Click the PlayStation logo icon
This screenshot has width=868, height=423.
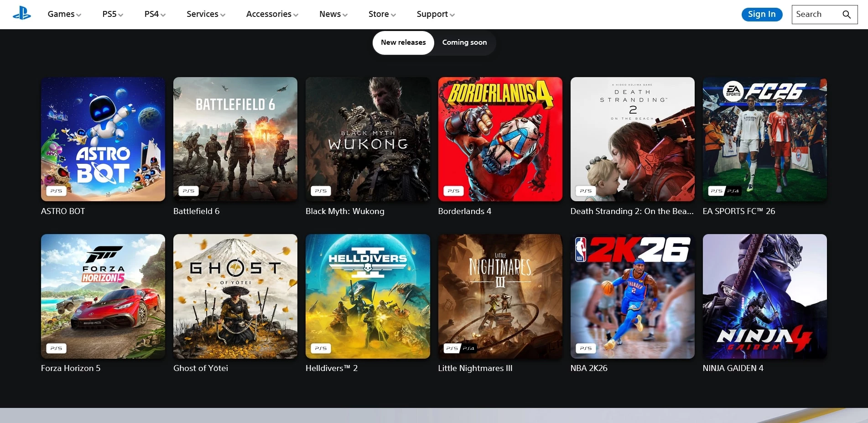point(21,14)
